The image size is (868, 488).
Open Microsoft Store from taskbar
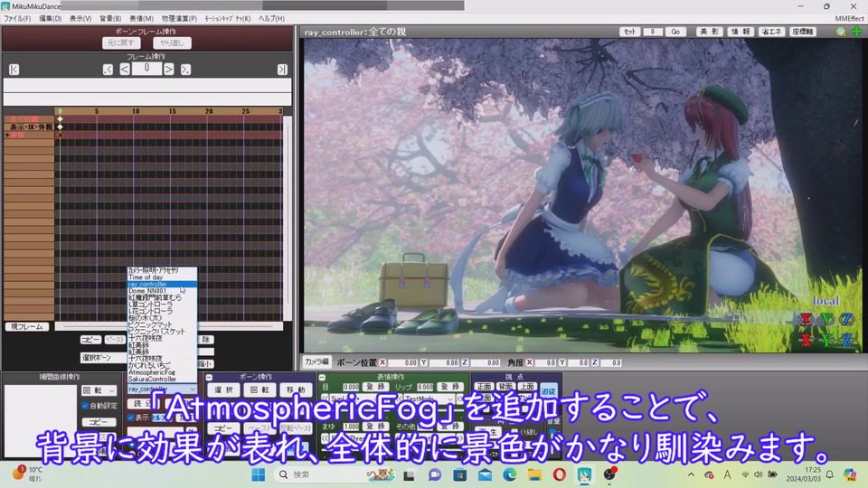(459, 474)
